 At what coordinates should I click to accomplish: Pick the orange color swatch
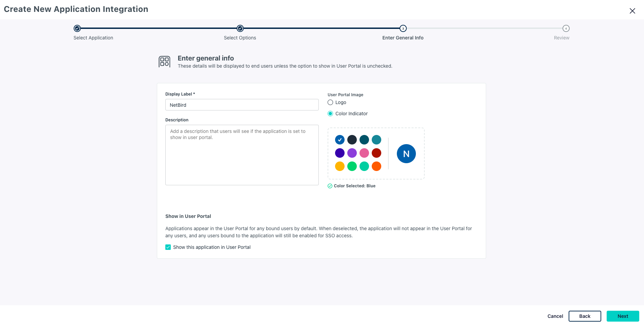click(376, 166)
